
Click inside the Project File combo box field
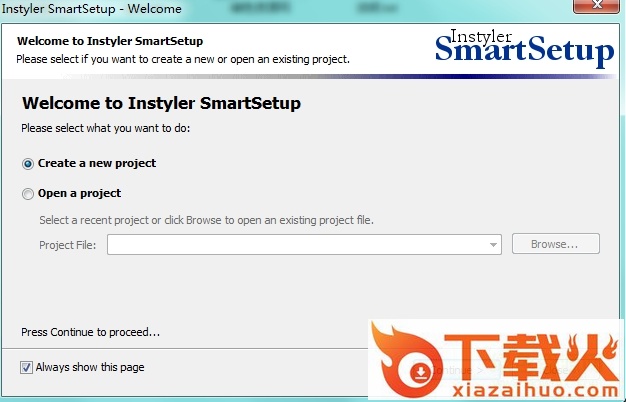tap(304, 244)
